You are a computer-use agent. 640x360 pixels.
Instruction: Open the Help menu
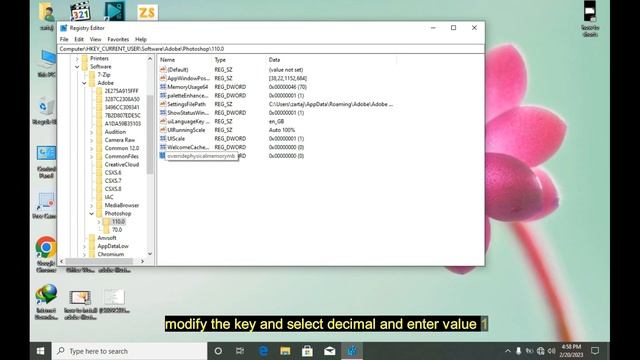coord(141,40)
